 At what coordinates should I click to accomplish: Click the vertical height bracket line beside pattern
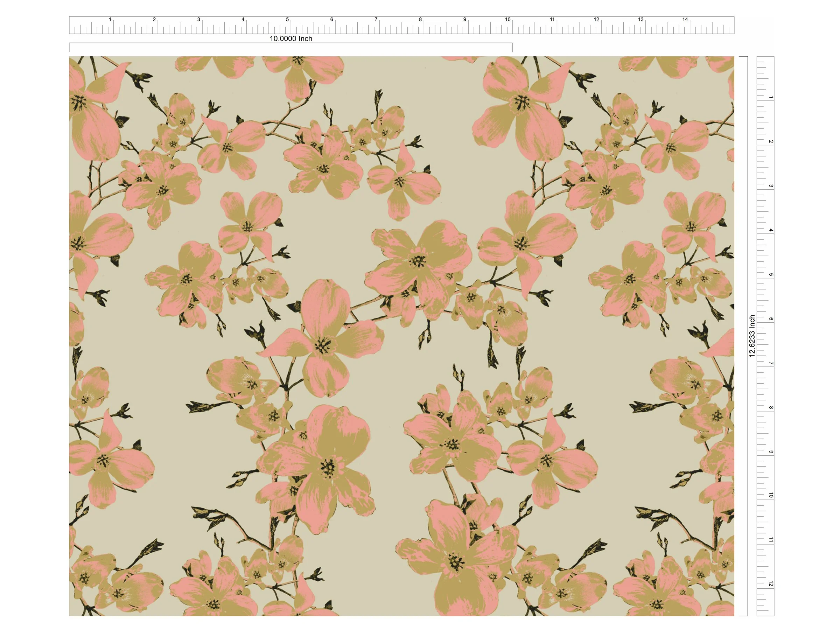click(x=747, y=228)
